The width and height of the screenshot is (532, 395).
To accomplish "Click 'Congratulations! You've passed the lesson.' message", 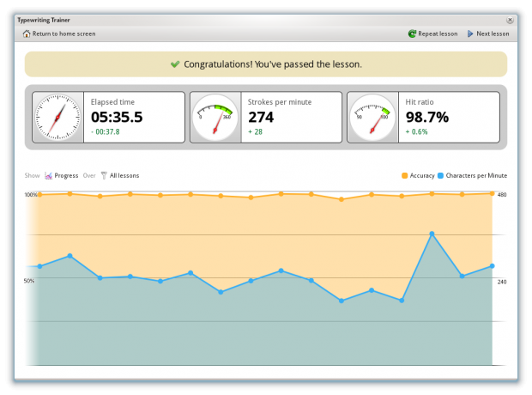I will [x=273, y=64].
